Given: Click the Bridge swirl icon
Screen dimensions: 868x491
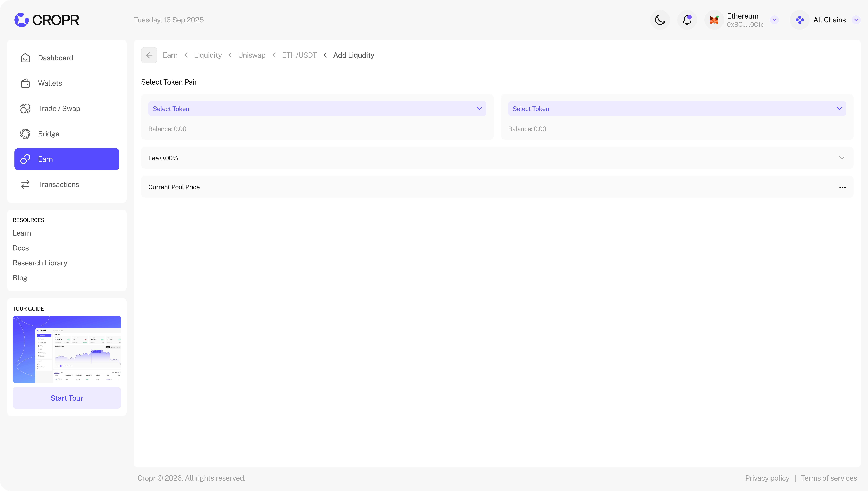Looking at the screenshot, I should 25,134.
